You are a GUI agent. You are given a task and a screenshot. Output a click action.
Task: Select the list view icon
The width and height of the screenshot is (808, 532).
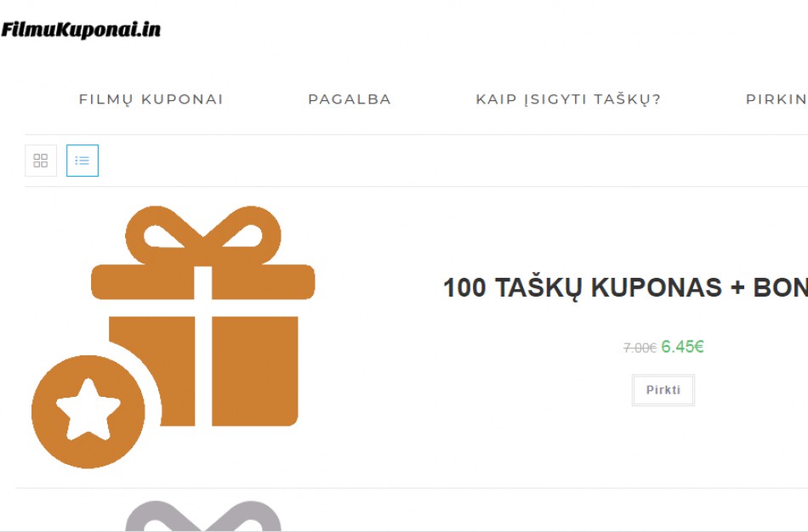tap(83, 161)
